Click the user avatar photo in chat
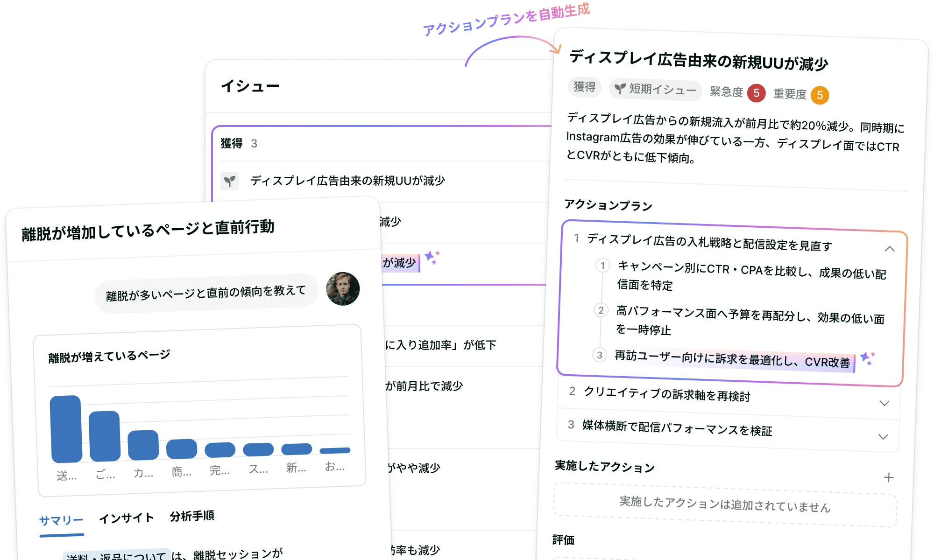 tap(343, 289)
